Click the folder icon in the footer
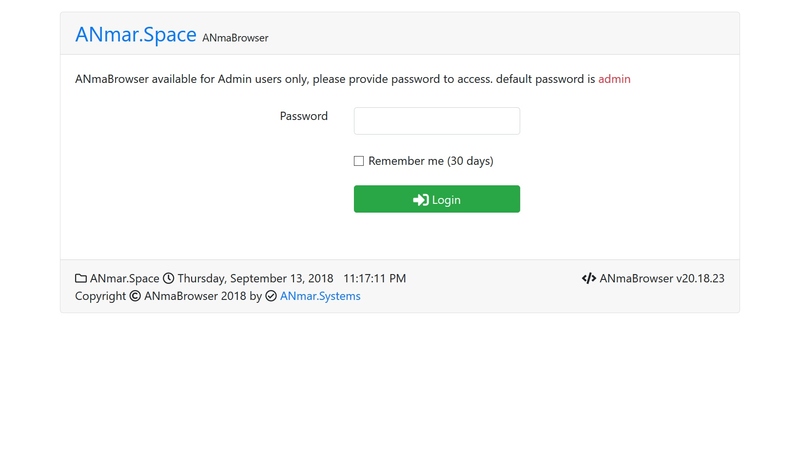Viewport: 800px width, 455px height. tap(81, 278)
